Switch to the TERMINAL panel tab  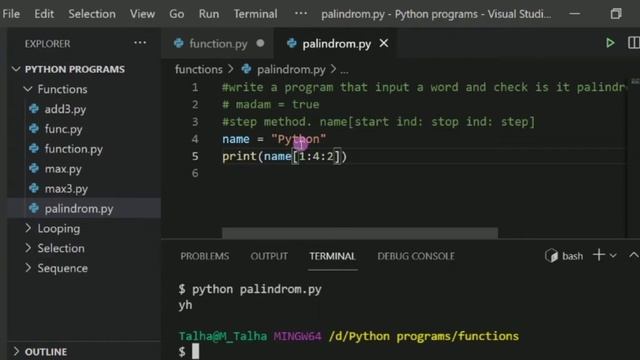coord(332,256)
